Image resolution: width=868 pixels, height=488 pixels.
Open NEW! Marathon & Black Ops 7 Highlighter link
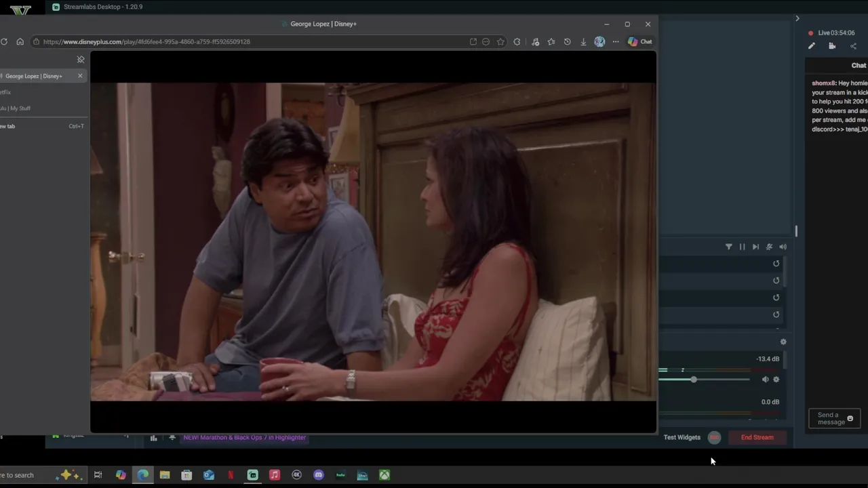[244, 438]
